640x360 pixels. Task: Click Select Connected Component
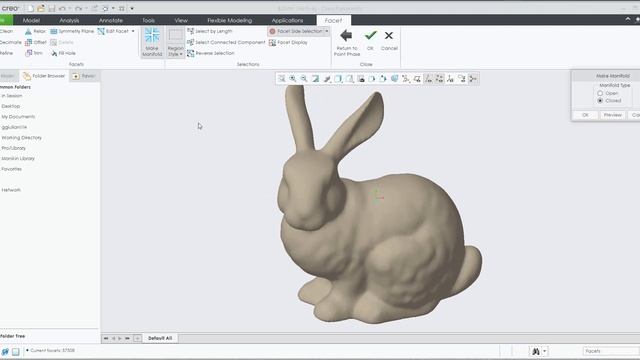pyautogui.click(x=226, y=42)
